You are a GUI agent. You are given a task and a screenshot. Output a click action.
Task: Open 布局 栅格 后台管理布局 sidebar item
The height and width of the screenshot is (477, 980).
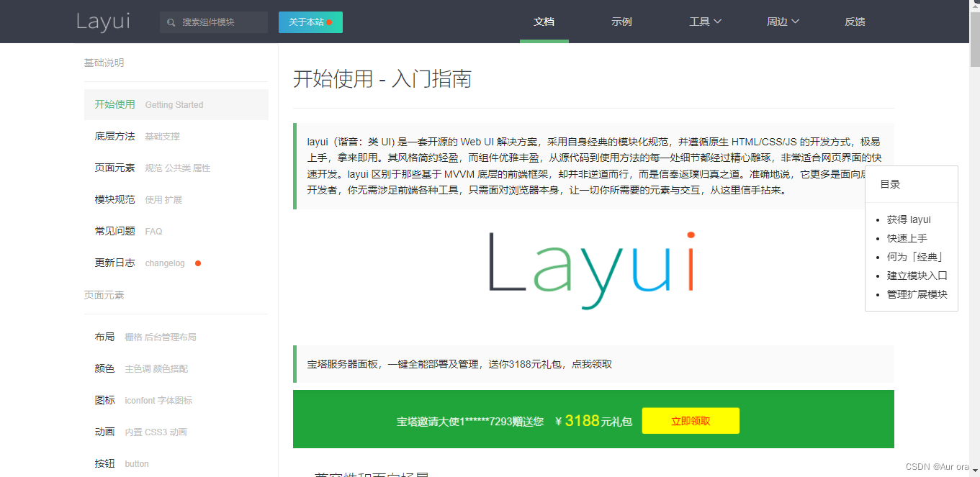coord(176,337)
